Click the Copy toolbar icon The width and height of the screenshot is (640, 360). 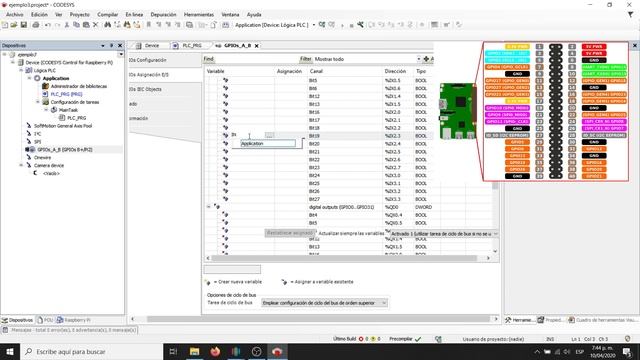pyautogui.click(x=76, y=25)
